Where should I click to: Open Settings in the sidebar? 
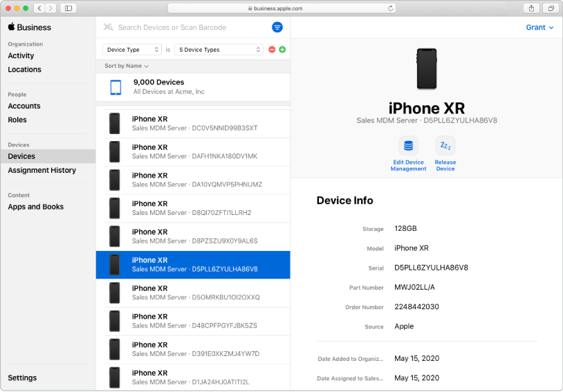pos(22,378)
